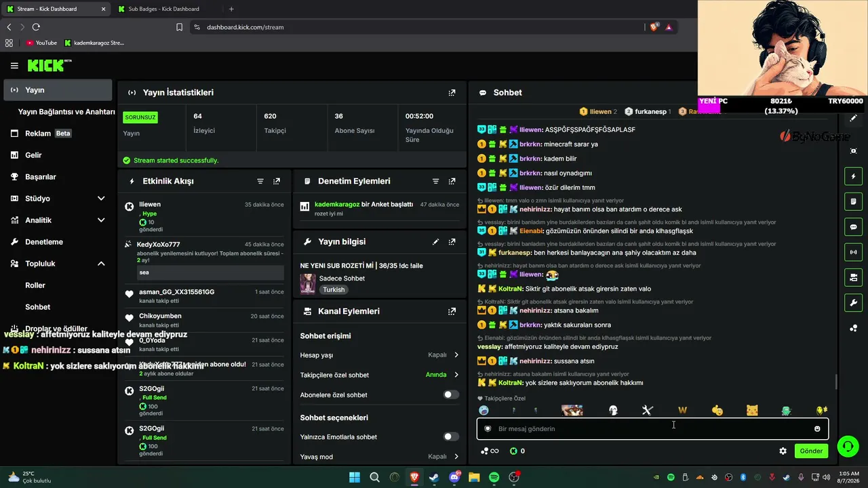Click the green headset support button
Image resolution: width=868 pixels, height=488 pixels.
tap(848, 447)
